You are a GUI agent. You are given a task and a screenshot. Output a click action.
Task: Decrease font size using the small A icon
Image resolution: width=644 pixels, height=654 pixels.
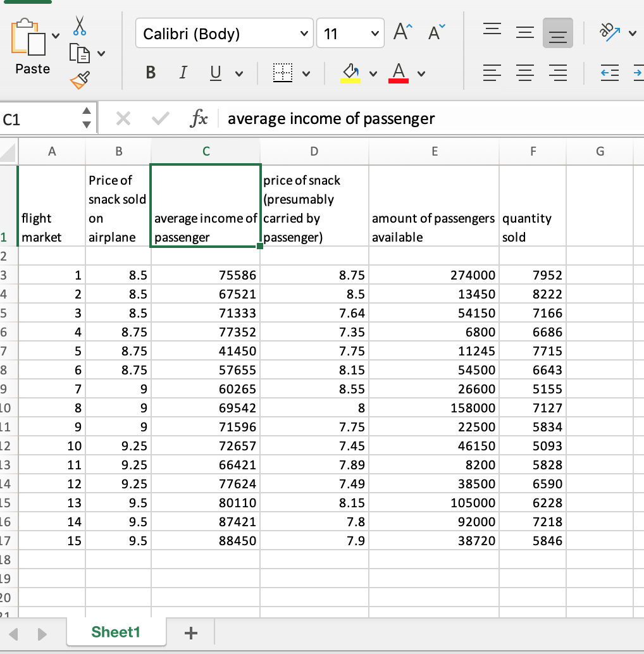pyautogui.click(x=433, y=32)
